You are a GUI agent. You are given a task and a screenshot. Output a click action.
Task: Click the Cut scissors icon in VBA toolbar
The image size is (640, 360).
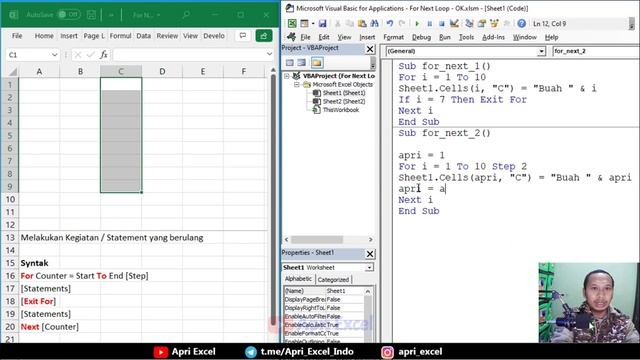tap(337, 24)
